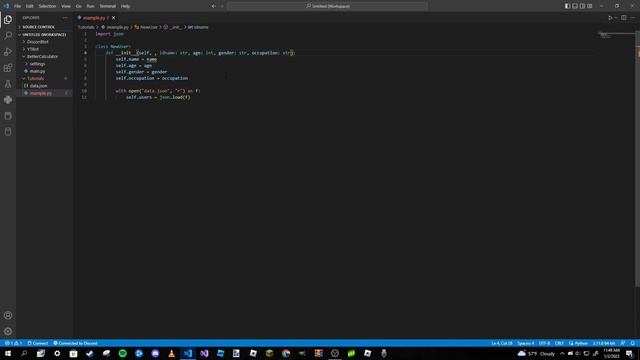Open purple Visual Studio taskbar icon
This screenshot has width=640, height=360.
click(204, 353)
